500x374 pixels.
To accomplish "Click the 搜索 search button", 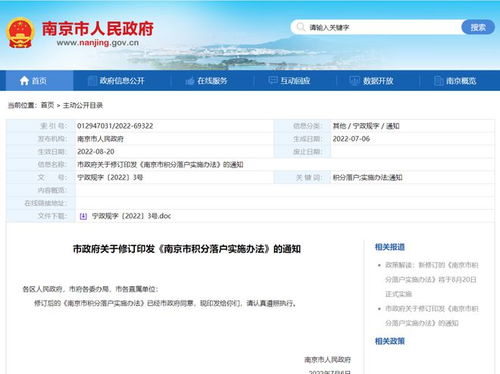I will (478, 27).
